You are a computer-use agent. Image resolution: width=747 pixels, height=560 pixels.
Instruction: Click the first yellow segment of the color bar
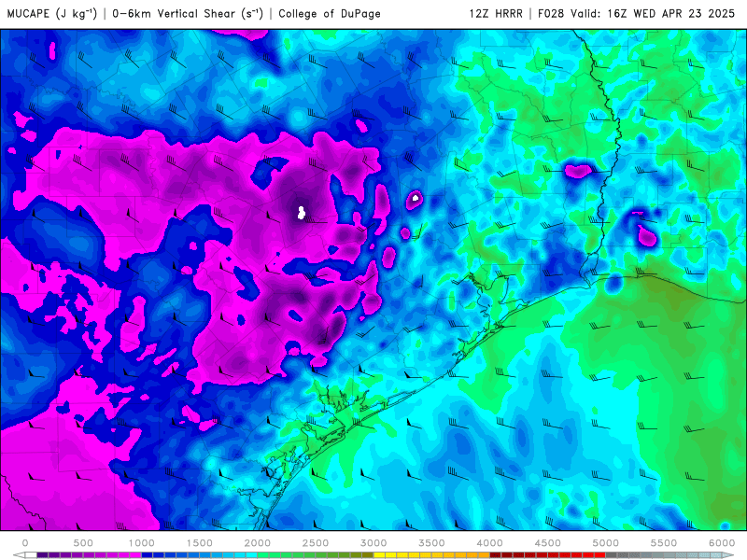coord(380,555)
